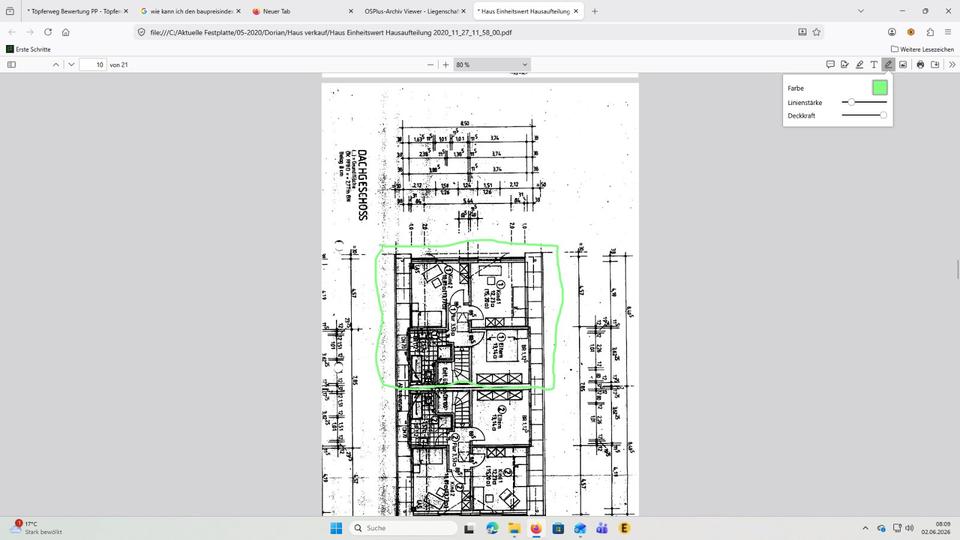960x540 pixels.
Task: Close the Haus Einheitswert Hausaufteilung tab
Action: point(576,11)
